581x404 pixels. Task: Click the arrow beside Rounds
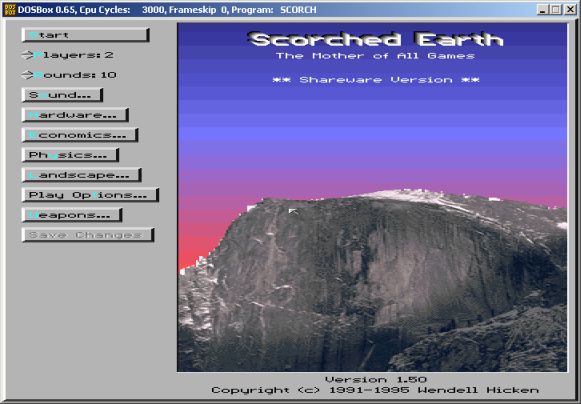pos(27,75)
